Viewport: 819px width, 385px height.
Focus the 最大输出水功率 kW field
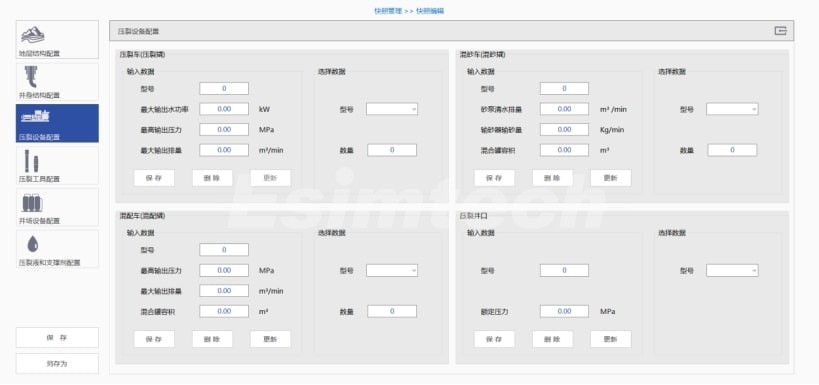point(224,109)
